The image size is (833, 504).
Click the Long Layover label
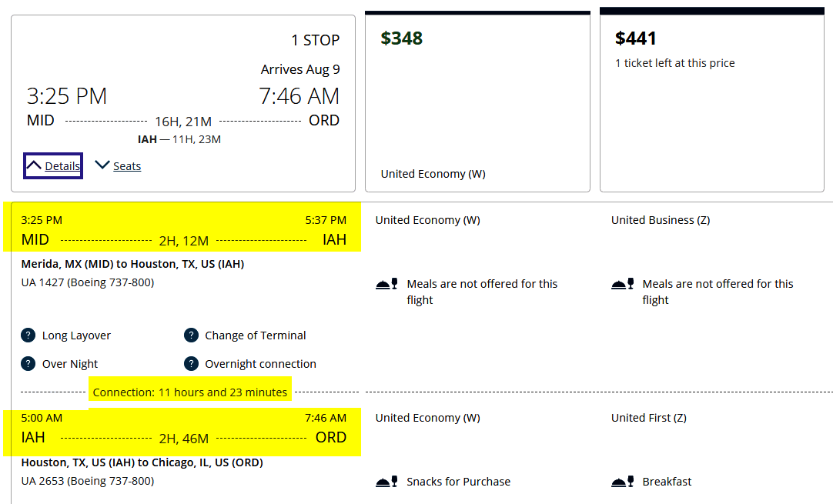[76, 335]
